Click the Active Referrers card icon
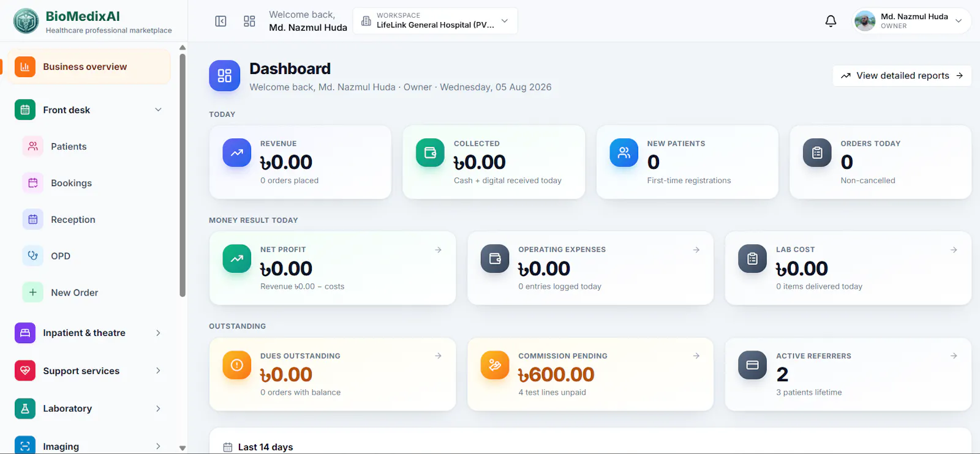Viewport: 980px width, 454px height. click(753, 365)
